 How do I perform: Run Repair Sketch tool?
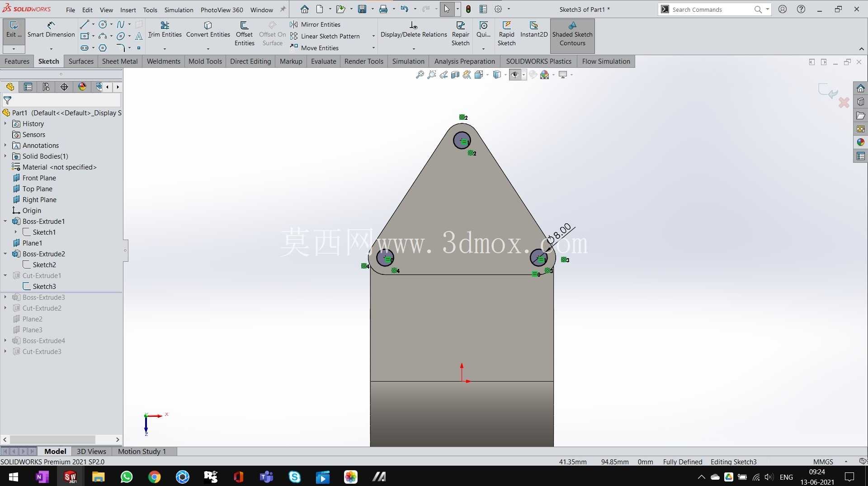coord(460,33)
